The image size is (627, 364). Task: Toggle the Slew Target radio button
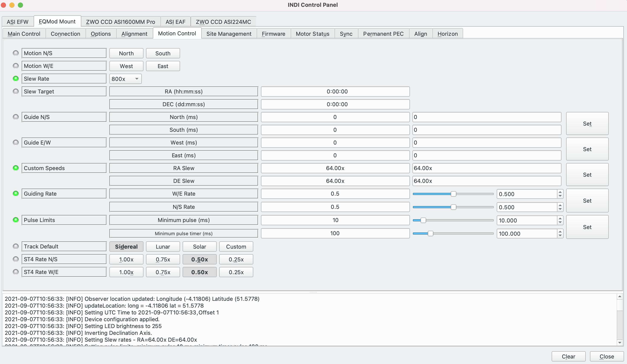pos(16,92)
